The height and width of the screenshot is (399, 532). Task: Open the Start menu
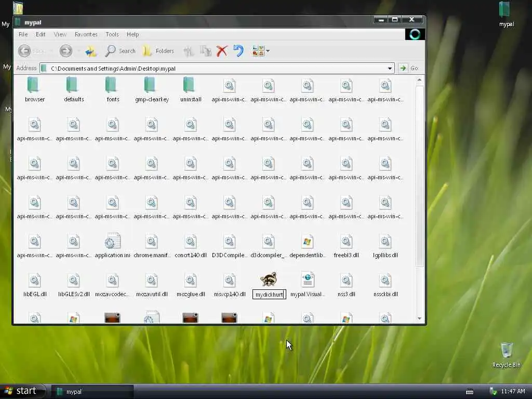[x=22, y=391]
